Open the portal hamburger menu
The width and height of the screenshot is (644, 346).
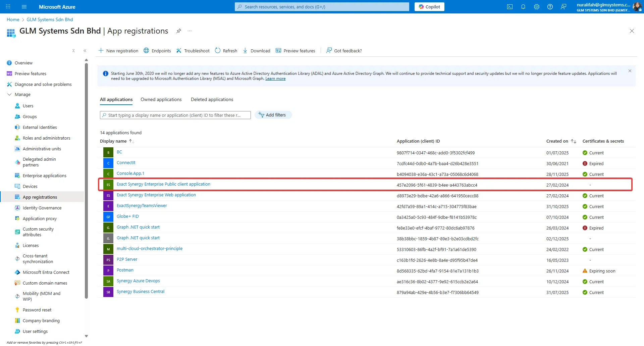[x=24, y=7]
